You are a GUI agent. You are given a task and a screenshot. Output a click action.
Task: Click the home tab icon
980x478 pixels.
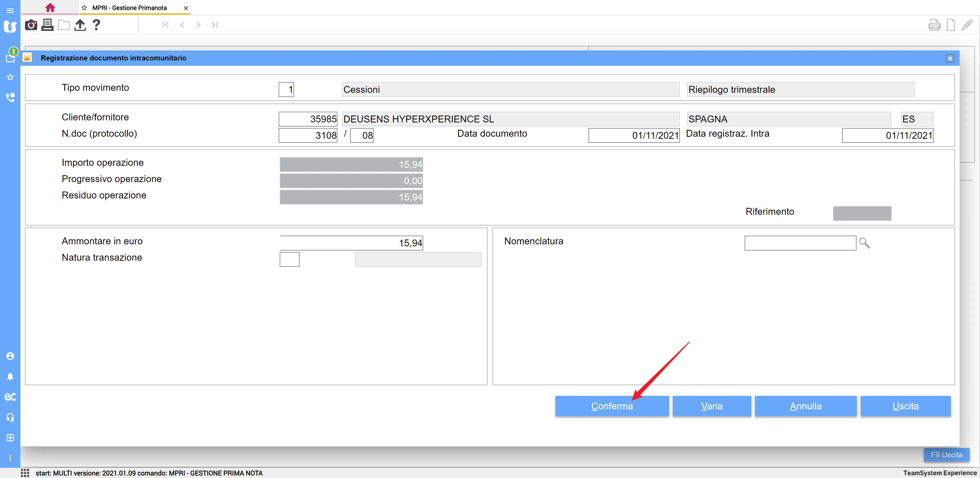[x=50, y=8]
